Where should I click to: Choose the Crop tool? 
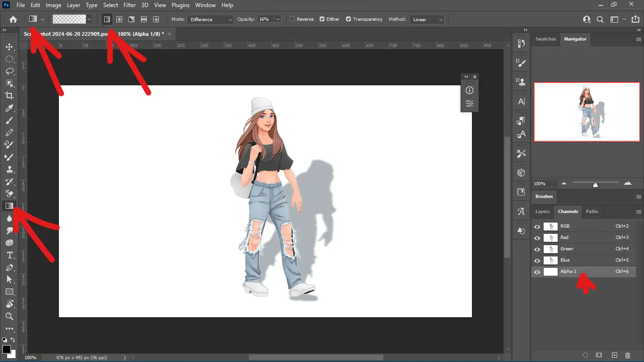click(9, 96)
